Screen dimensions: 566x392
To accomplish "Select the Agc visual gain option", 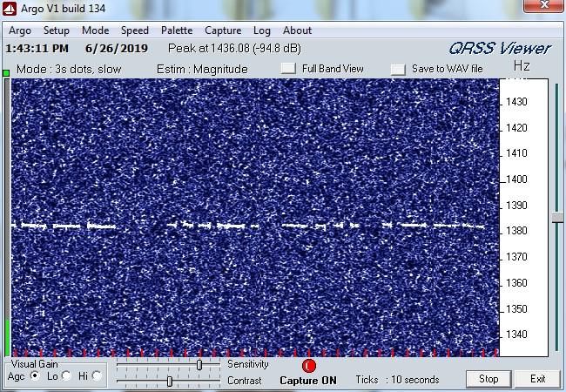I will (x=35, y=376).
